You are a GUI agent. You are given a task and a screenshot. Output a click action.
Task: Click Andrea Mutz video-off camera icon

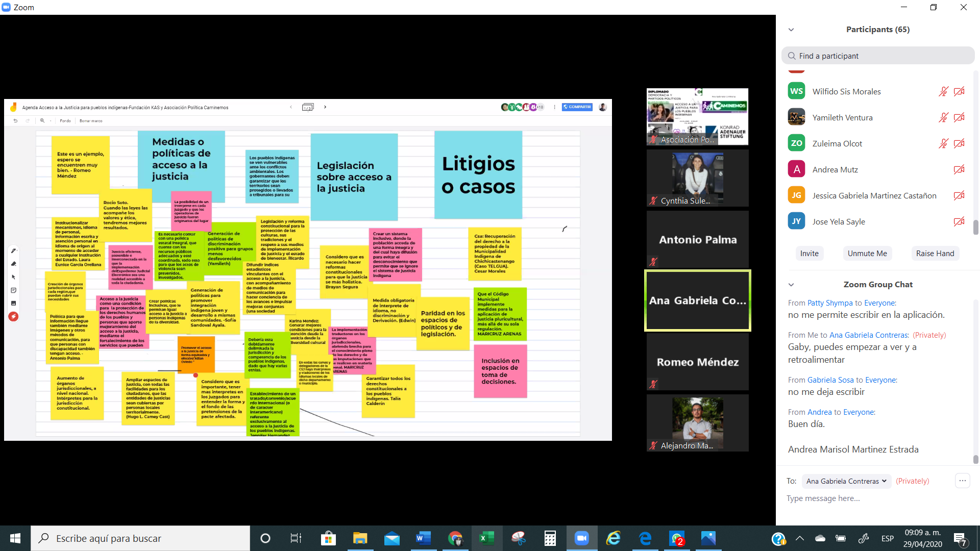959,169
